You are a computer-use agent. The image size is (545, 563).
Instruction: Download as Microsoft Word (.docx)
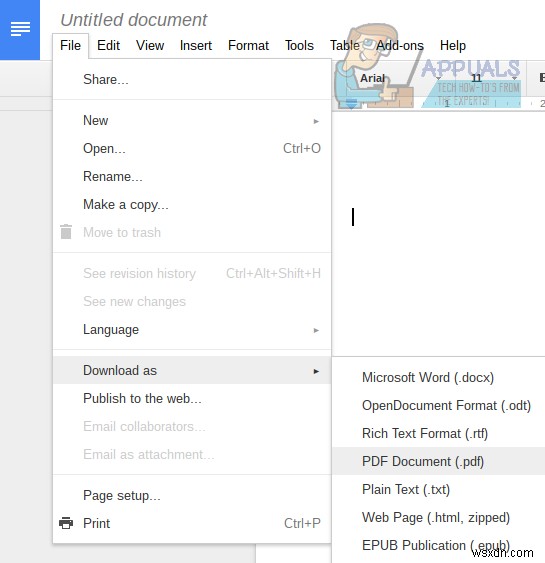pyautogui.click(x=438, y=377)
